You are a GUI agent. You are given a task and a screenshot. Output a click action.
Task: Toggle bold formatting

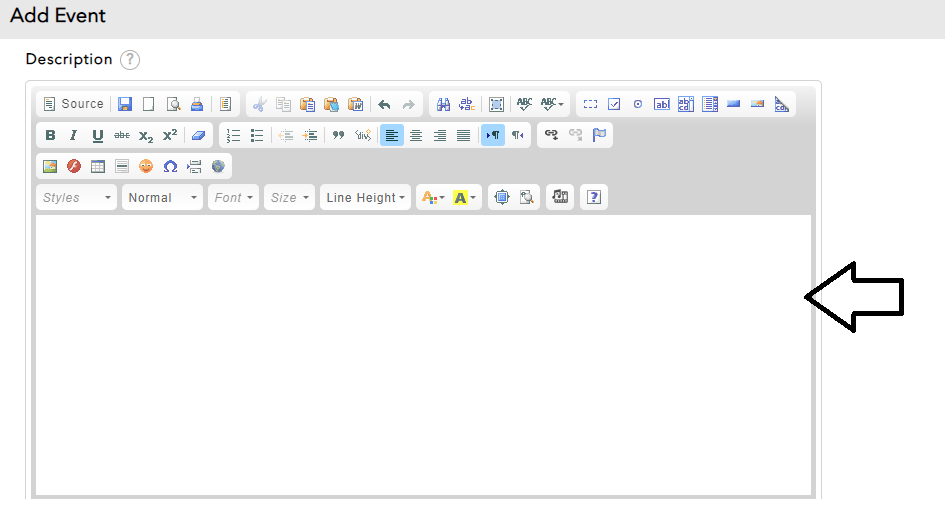[50, 135]
